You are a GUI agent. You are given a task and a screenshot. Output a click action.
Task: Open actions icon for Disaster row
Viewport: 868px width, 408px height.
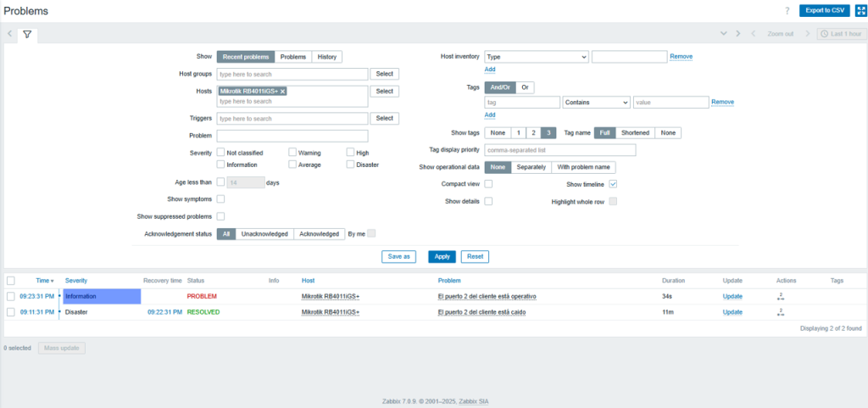781,312
